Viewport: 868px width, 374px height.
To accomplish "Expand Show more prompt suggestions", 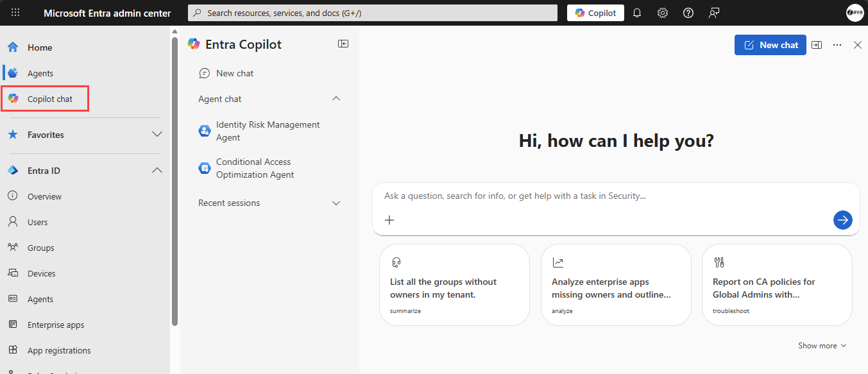I will 822,346.
